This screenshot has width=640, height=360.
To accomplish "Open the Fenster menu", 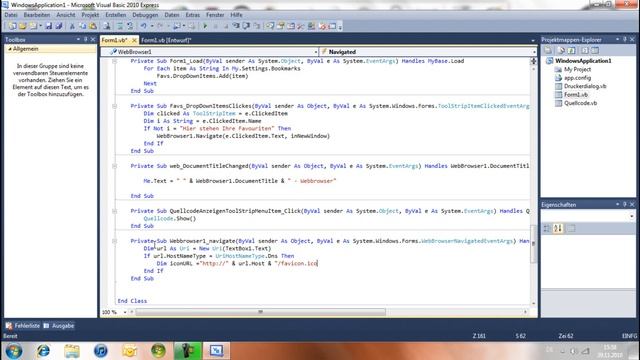I will pyautogui.click(x=215, y=15).
